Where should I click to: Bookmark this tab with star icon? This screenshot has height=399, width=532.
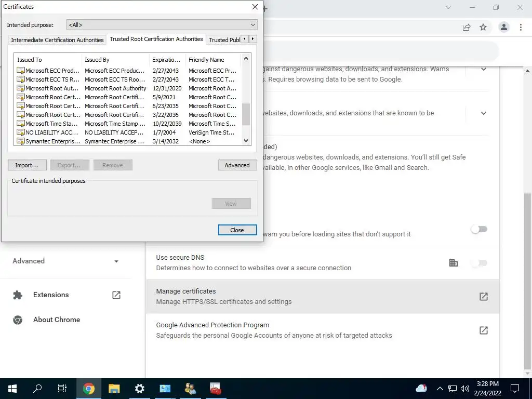click(483, 27)
